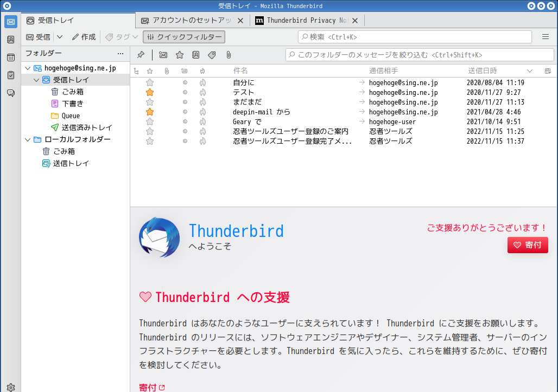The height and width of the screenshot is (392, 558).
Task: Open Settings gear in sidebar
Action: pyautogui.click(x=11, y=387)
